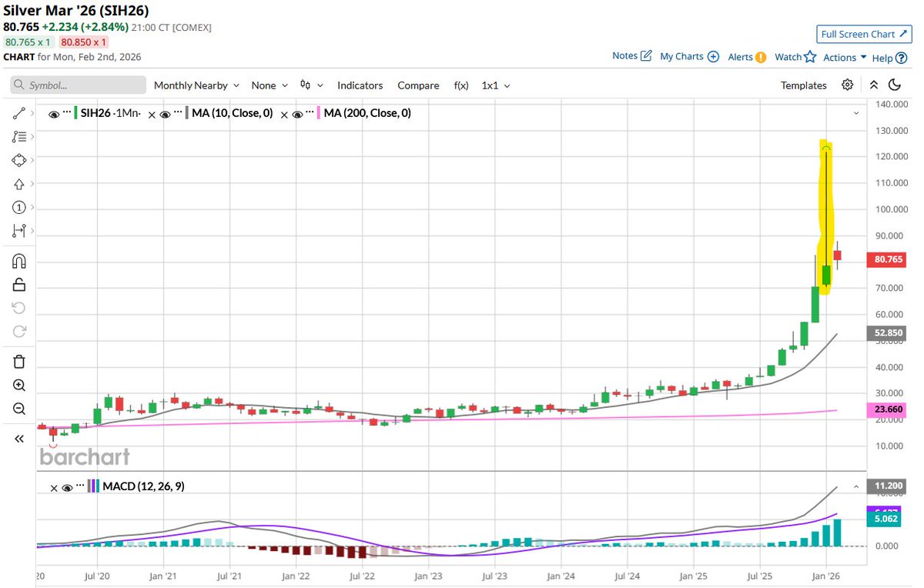Click the SIH26 1Mn legend label
Image resolution: width=924 pixels, height=588 pixels.
pos(109,113)
